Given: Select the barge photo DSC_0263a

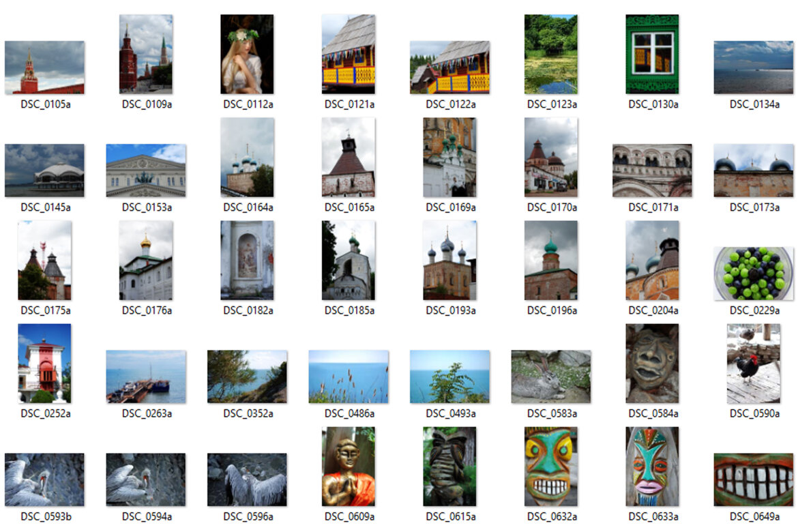Looking at the screenshot, I should tap(145, 375).
